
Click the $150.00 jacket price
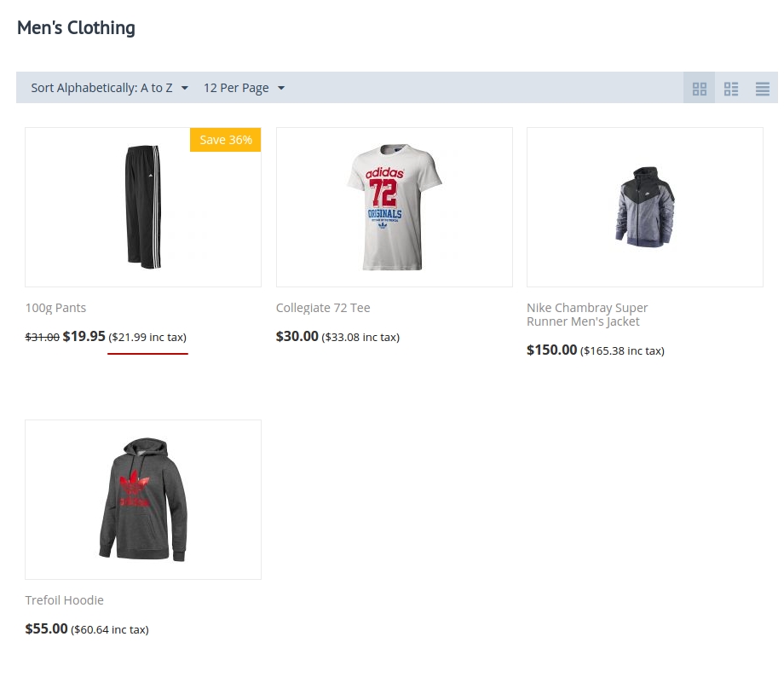click(x=551, y=350)
